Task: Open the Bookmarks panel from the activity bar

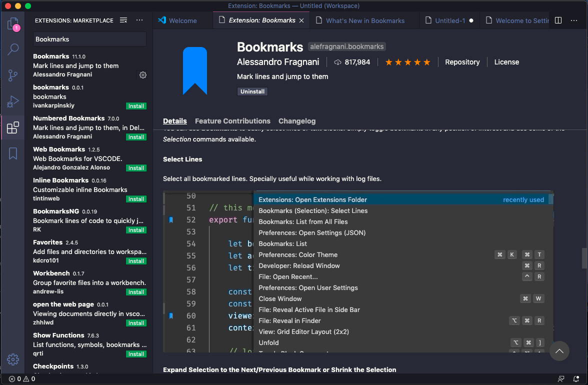Action: coord(12,153)
